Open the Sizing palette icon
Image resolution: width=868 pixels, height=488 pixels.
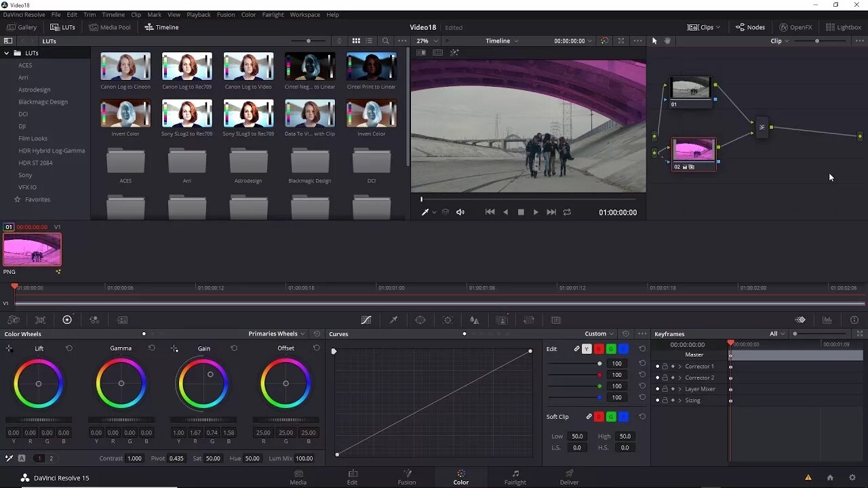[529, 320]
